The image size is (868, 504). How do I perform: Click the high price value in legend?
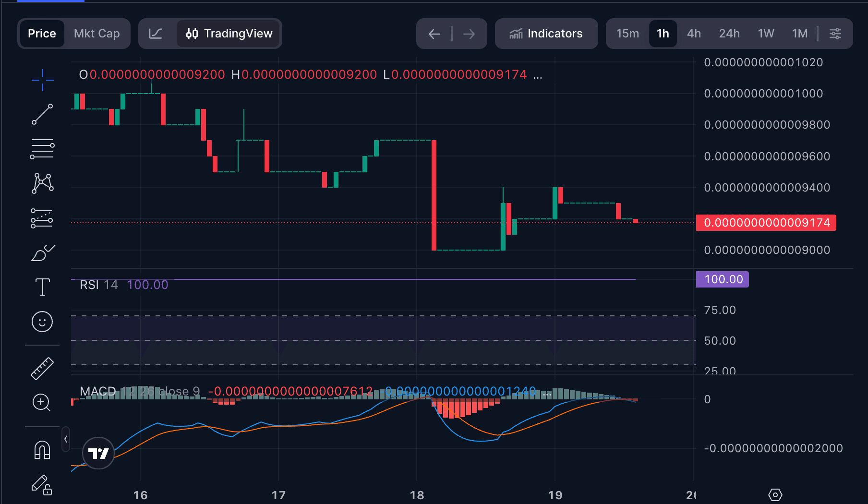click(x=309, y=75)
